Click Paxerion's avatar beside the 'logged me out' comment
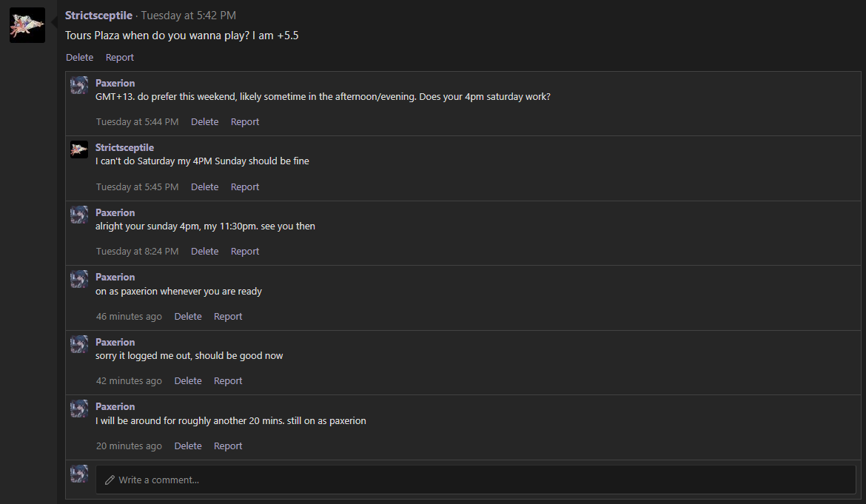This screenshot has height=504, width=866. 79,344
